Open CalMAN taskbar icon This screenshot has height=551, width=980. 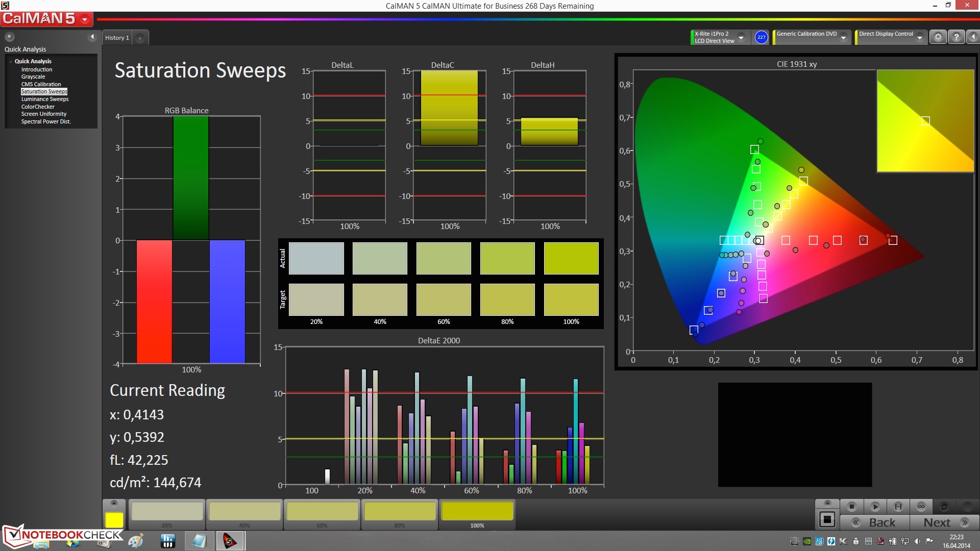(230, 541)
